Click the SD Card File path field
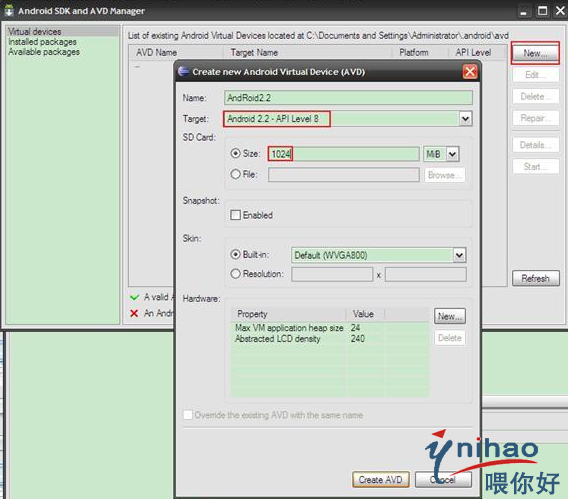569x499 pixels. click(344, 175)
